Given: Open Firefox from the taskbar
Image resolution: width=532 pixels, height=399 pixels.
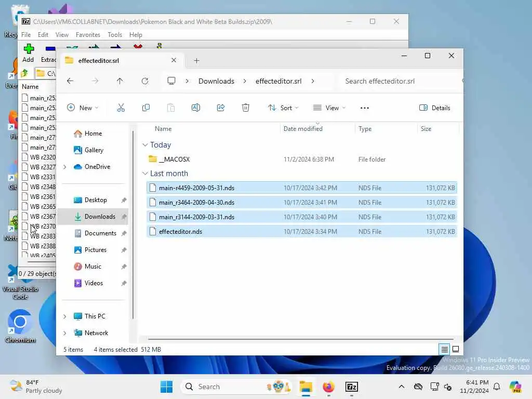Looking at the screenshot, I should tap(328, 387).
